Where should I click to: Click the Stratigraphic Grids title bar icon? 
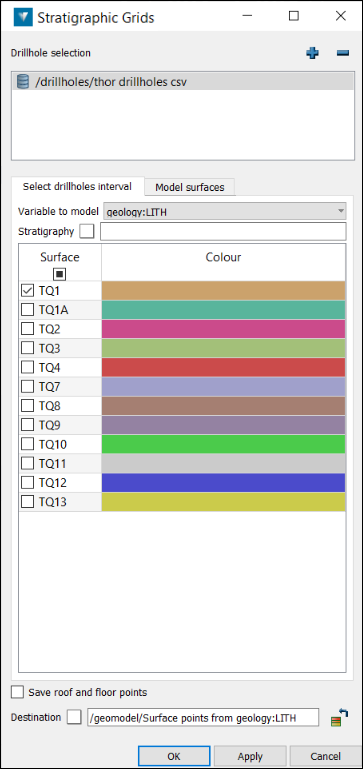pyautogui.click(x=23, y=17)
